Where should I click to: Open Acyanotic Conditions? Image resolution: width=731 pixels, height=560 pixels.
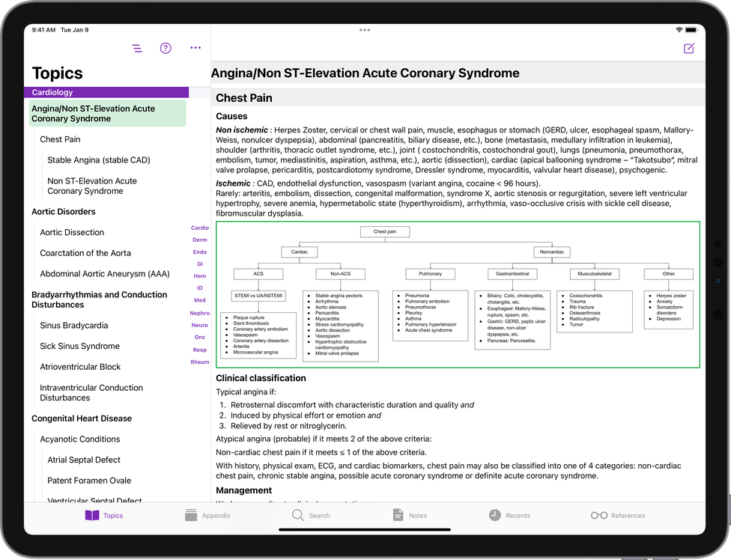point(79,439)
